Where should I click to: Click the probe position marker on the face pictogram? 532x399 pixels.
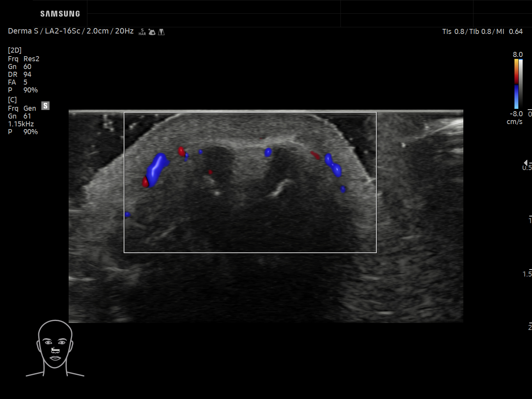click(55, 350)
